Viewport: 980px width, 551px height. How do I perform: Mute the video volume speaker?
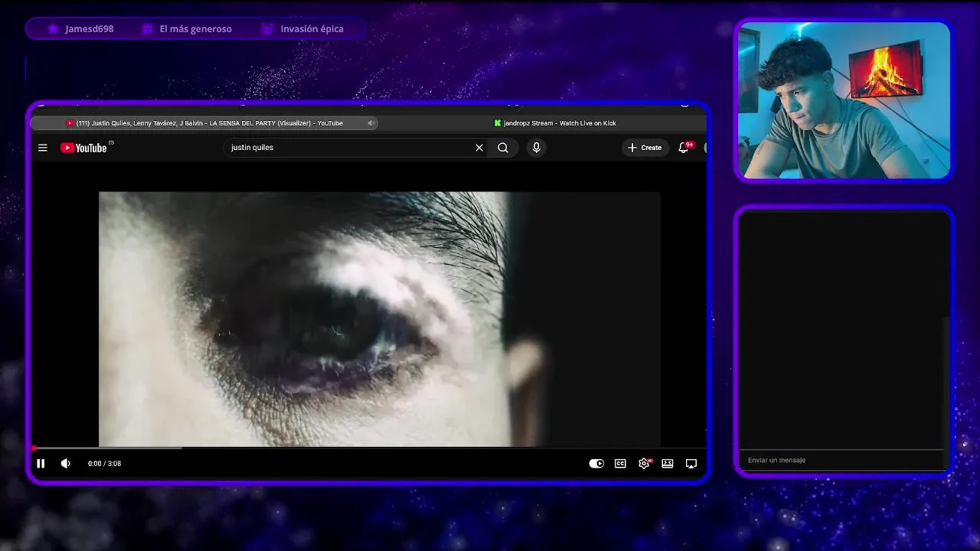(x=66, y=463)
